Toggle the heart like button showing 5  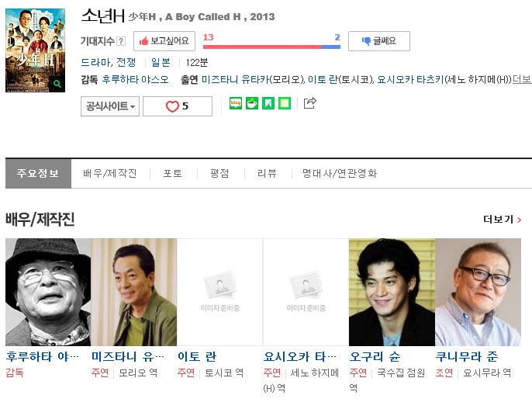pos(178,106)
